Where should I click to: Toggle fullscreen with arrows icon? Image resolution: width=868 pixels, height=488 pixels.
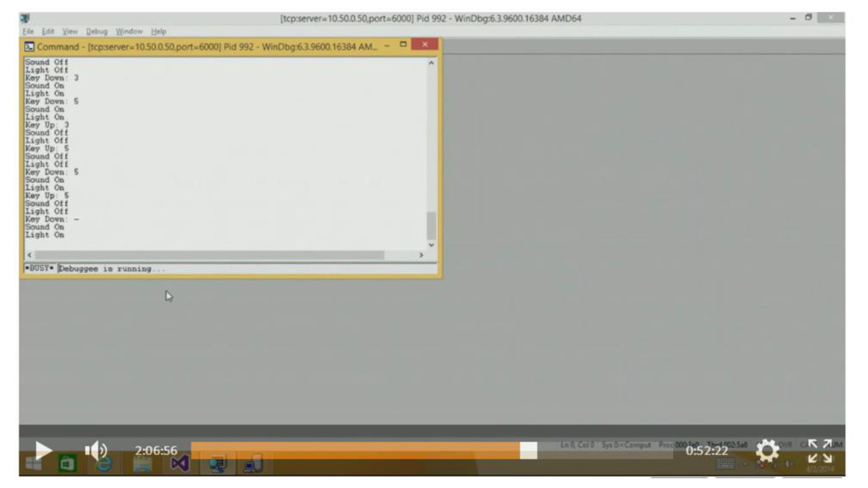click(820, 451)
